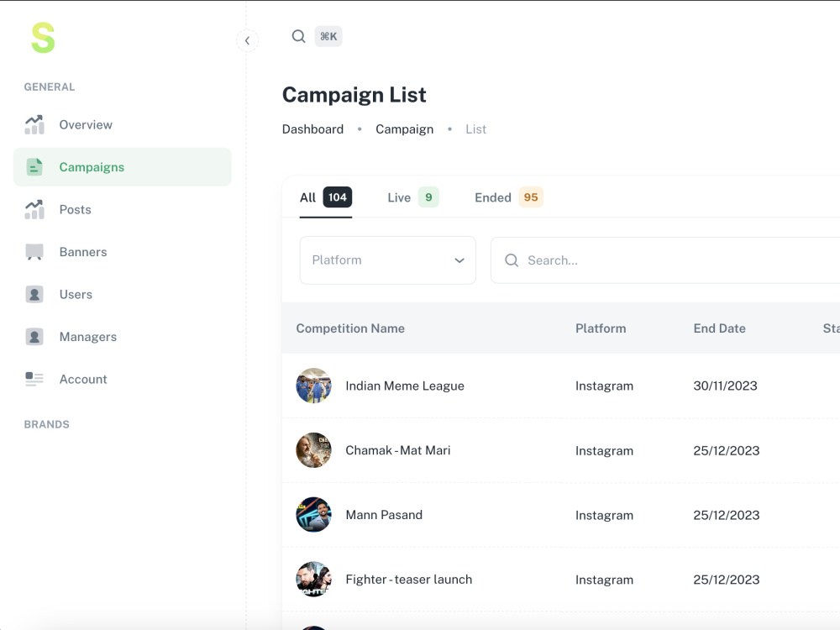Open Mann Pasand campaign thumbnail
Viewport: 840px width, 630px height.
[x=314, y=515]
